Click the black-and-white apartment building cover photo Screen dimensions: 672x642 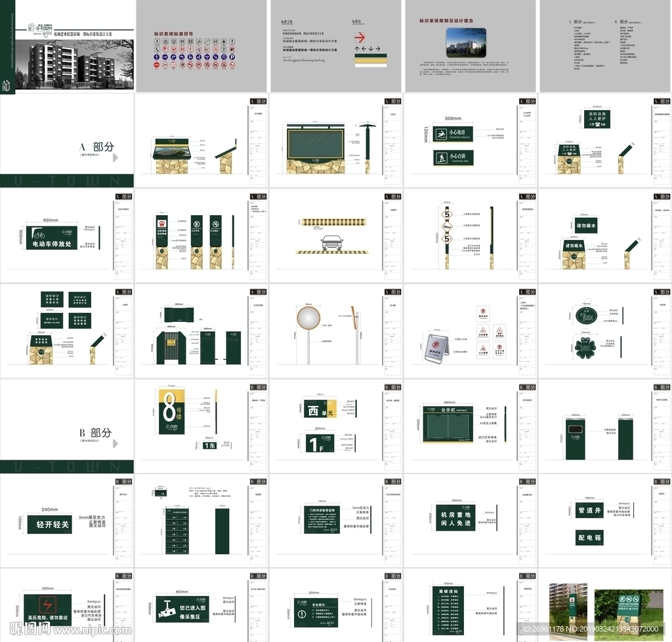75,64
